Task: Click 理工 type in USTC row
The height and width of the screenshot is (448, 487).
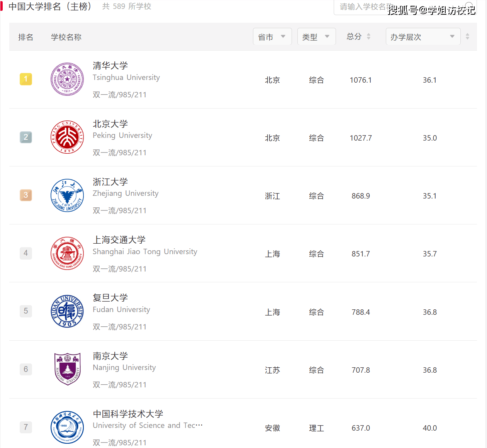Action: [316, 428]
